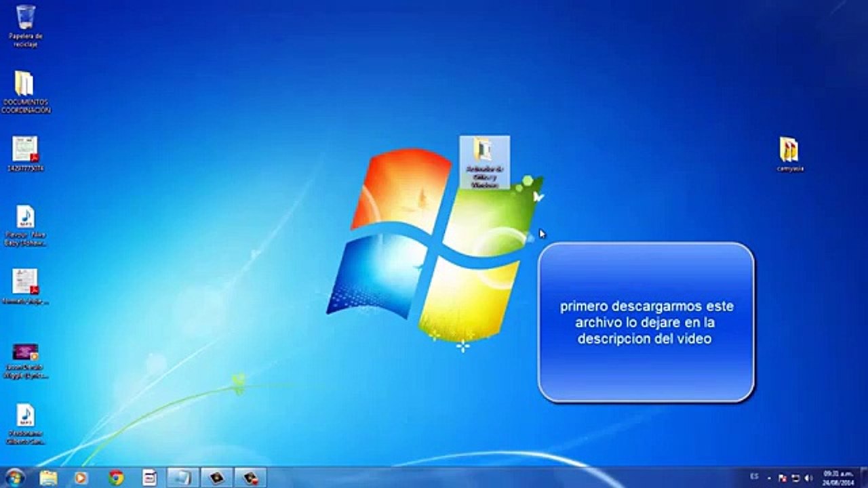Click the Show desktop strip at the taskbar end
Image resolution: width=868 pixels, height=488 pixels.
[x=863, y=478]
